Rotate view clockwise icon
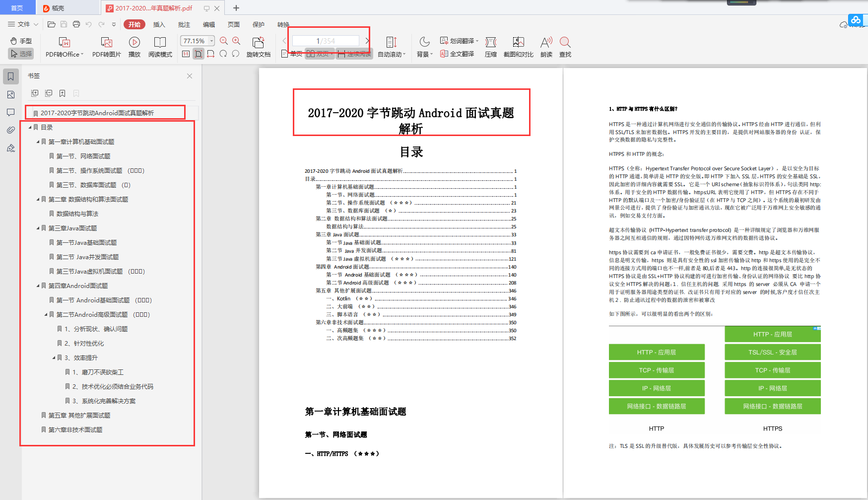 click(223, 54)
